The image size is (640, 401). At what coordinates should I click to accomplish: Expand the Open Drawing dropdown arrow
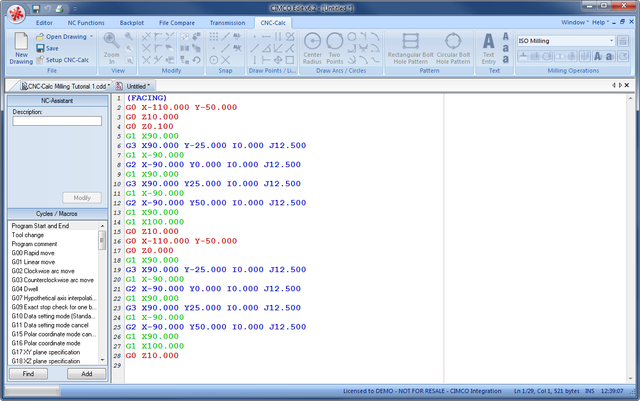[x=91, y=36]
